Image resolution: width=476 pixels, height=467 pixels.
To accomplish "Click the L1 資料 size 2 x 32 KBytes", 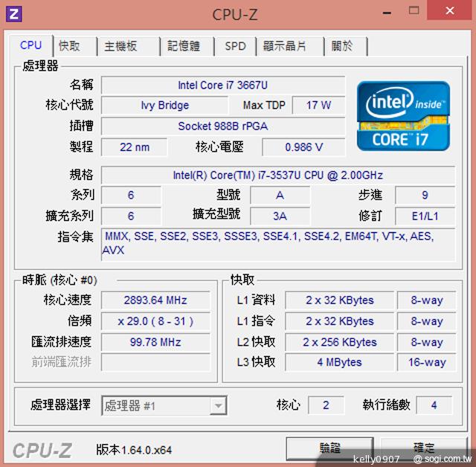I will click(339, 300).
